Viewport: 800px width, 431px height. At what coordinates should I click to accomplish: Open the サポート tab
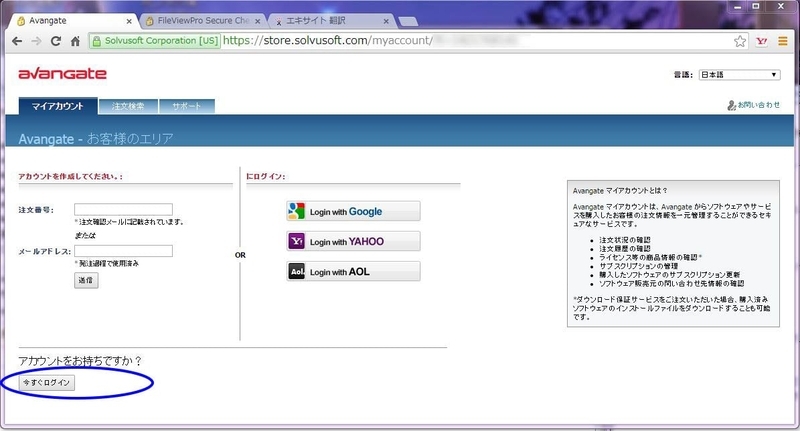coord(187,106)
